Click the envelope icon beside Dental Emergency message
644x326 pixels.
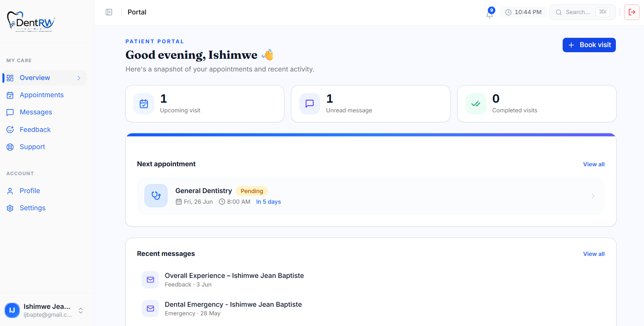[x=150, y=308]
